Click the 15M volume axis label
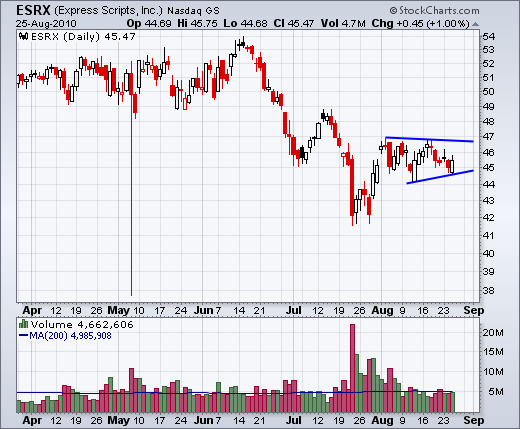520x429 pixels. point(493,352)
